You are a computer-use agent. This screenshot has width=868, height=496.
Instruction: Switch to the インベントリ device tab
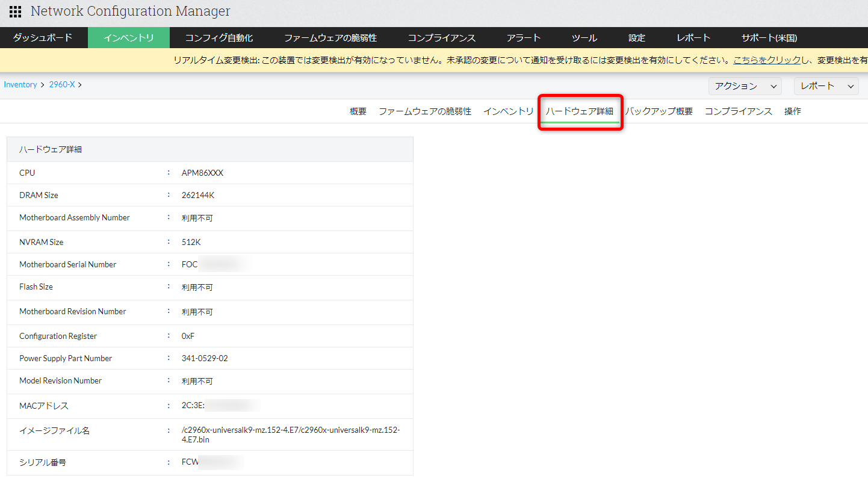(x=509, y=111)
